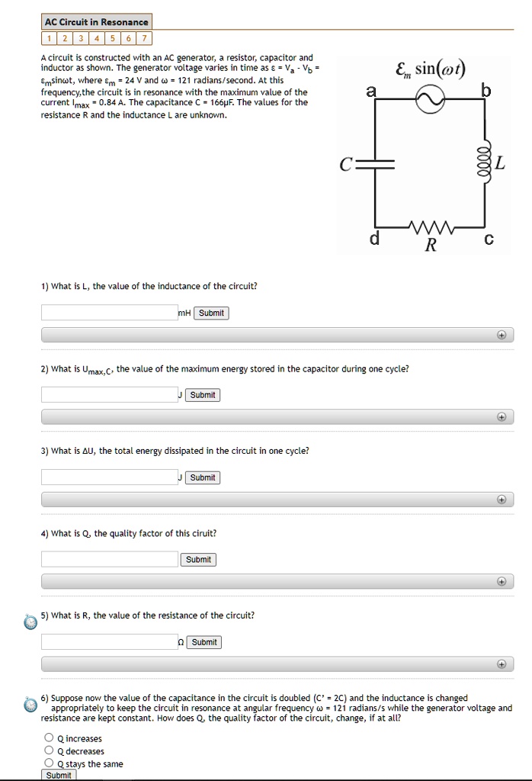Choose the Q stays the same option

47,763
